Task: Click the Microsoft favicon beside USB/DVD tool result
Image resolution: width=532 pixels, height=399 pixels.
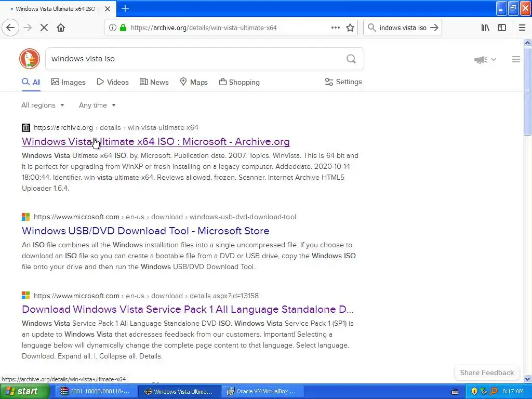Action: [x=26, y=217]
